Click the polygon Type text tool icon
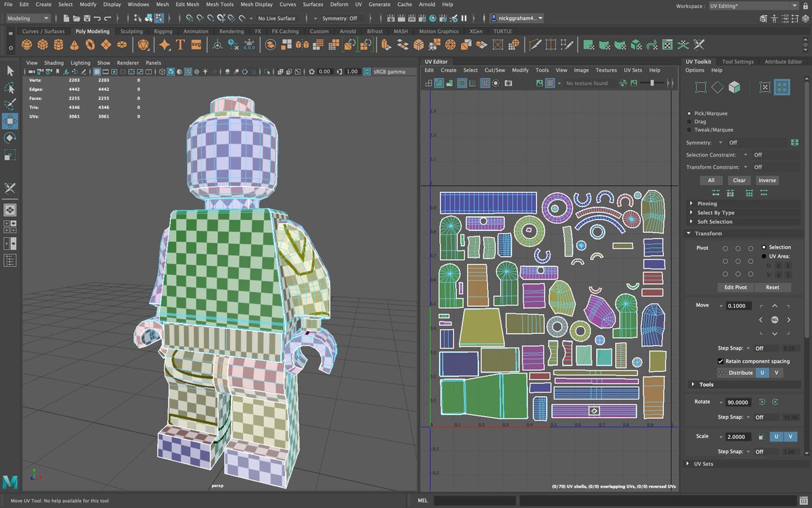Screen dimensions: 812x508 pyautogui.click(x=181, y=45)
